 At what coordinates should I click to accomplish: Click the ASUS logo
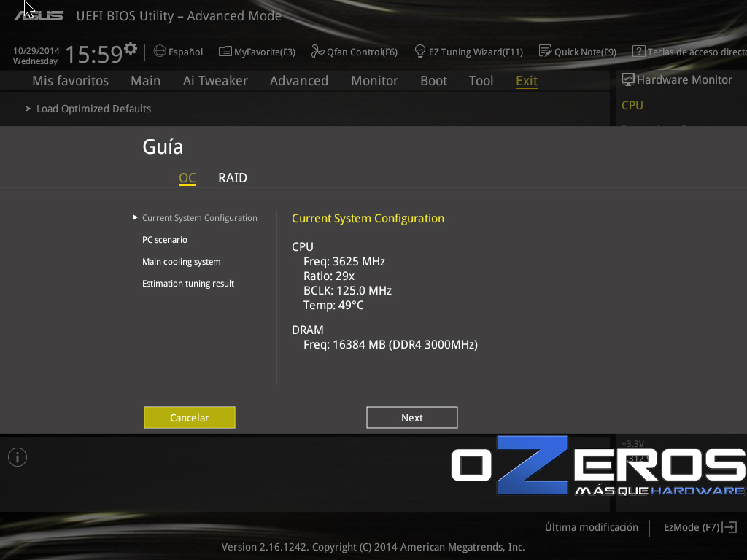[x=39, y=16]
